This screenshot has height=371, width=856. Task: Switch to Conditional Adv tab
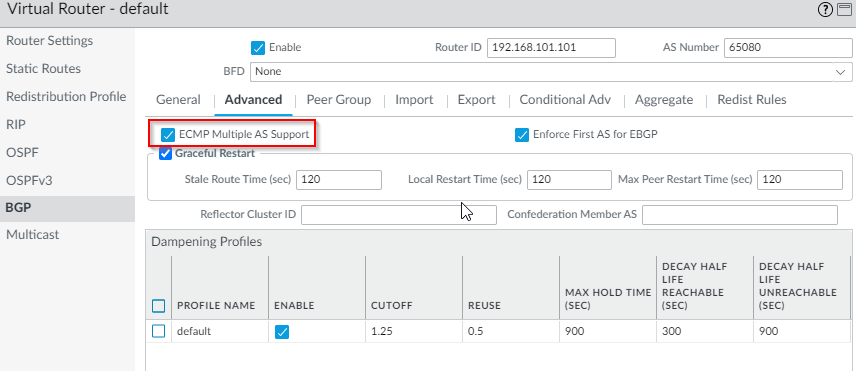(565, 100)
